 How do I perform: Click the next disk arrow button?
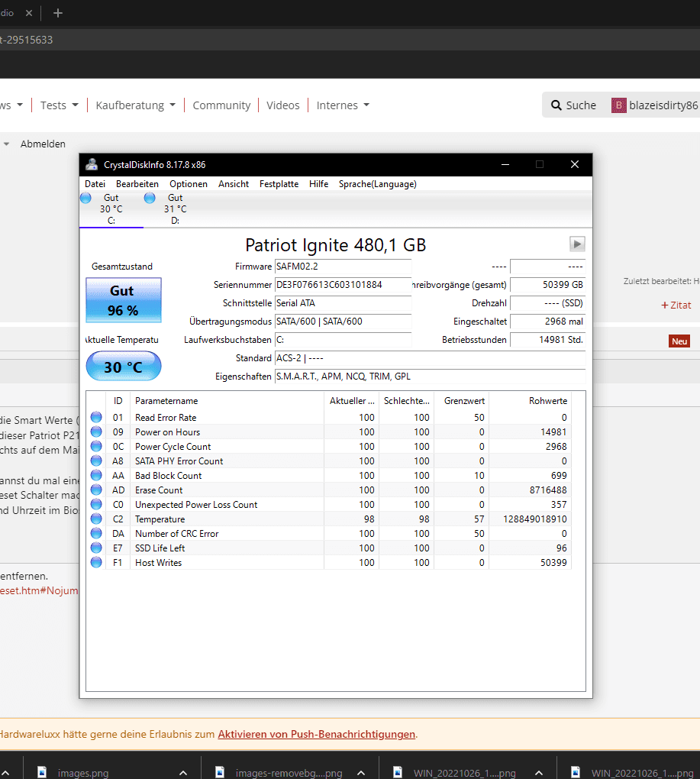click(x=577, y=244)
